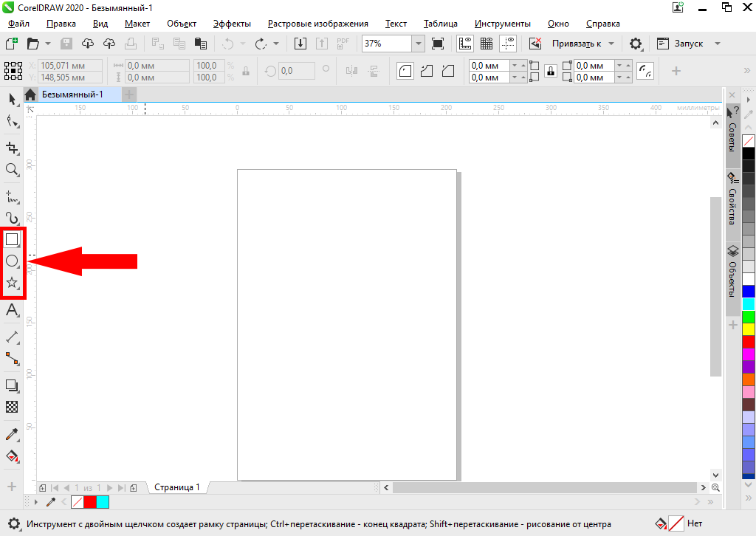Toggle full-screen preview button
Screen dimensions: 756x536
438,44
